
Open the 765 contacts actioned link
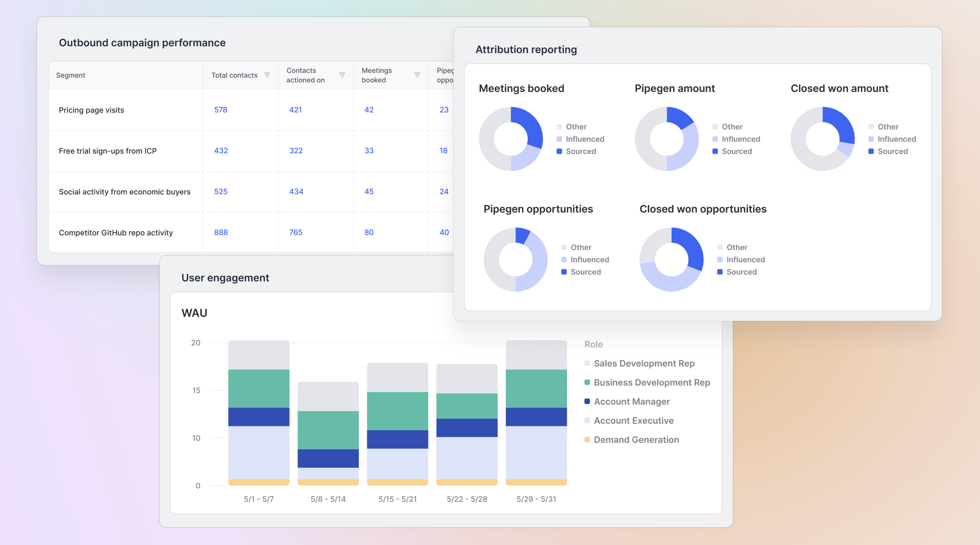click(x=296, y=232)
